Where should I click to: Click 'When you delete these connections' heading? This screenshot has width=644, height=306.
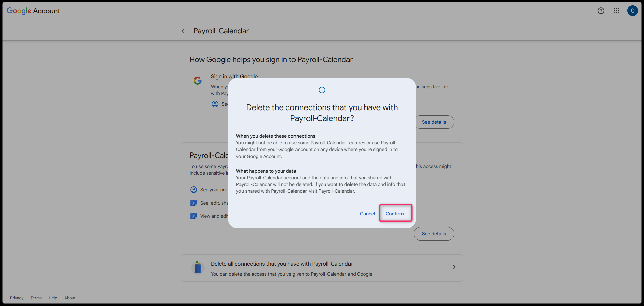point(275,136)
